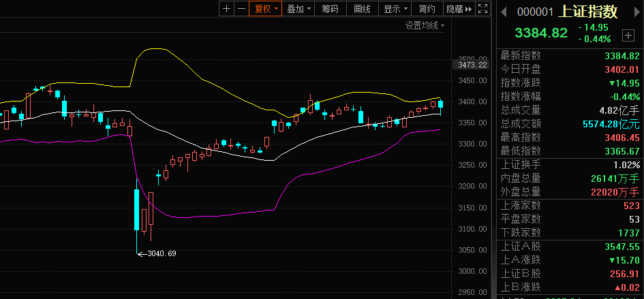Zoom out chart with minus button
Viewport: 644px width, 299px height.
coord(241,9)
